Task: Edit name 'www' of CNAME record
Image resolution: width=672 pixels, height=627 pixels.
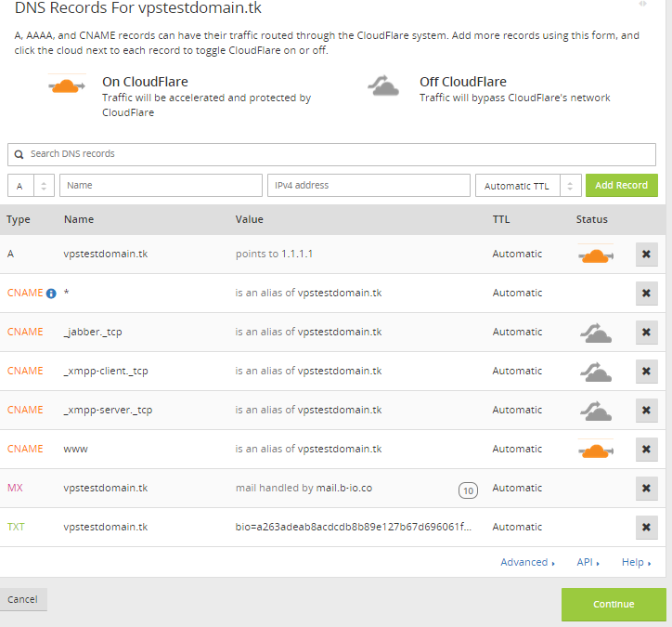Action: click(75, 449)
